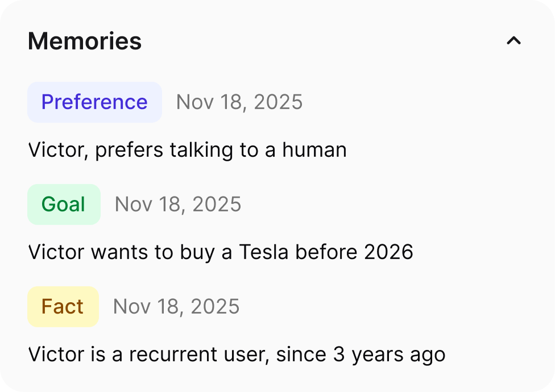
Task: Select the yellow Fact tag
Action: point(63,307)
